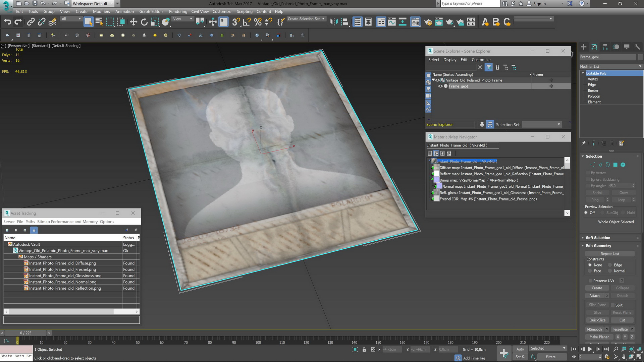Screen dimensions: 644x362
Task: Open Modifier List dropdown
Action: click(611, 66)
